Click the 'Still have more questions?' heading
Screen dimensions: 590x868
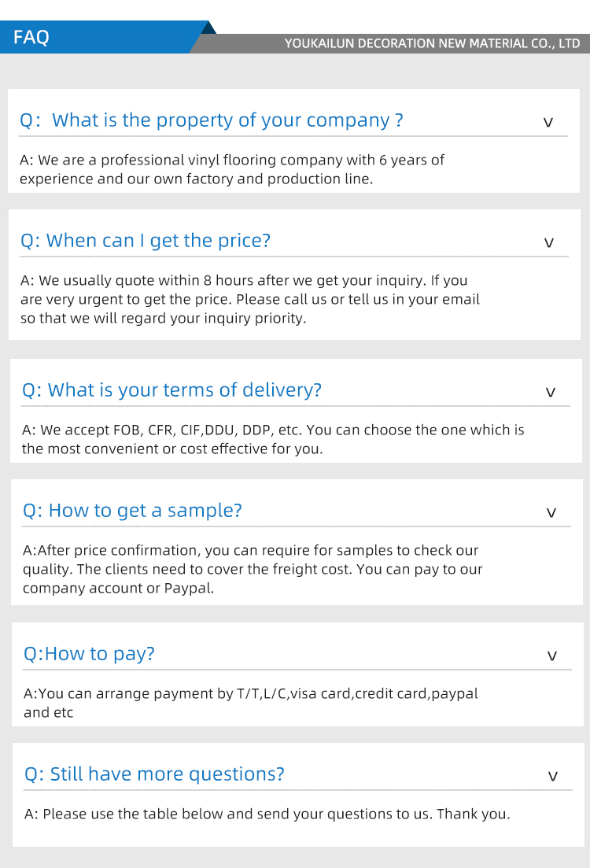click(x=155, y=774)
